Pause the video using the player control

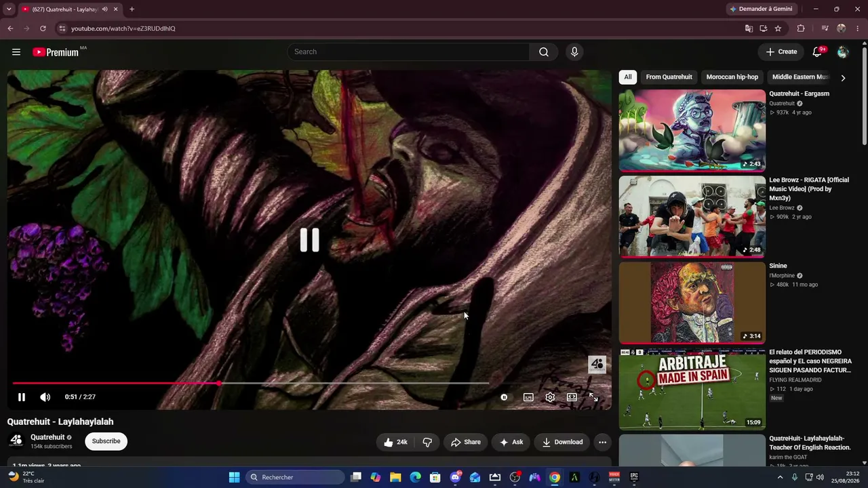(22, 397)
